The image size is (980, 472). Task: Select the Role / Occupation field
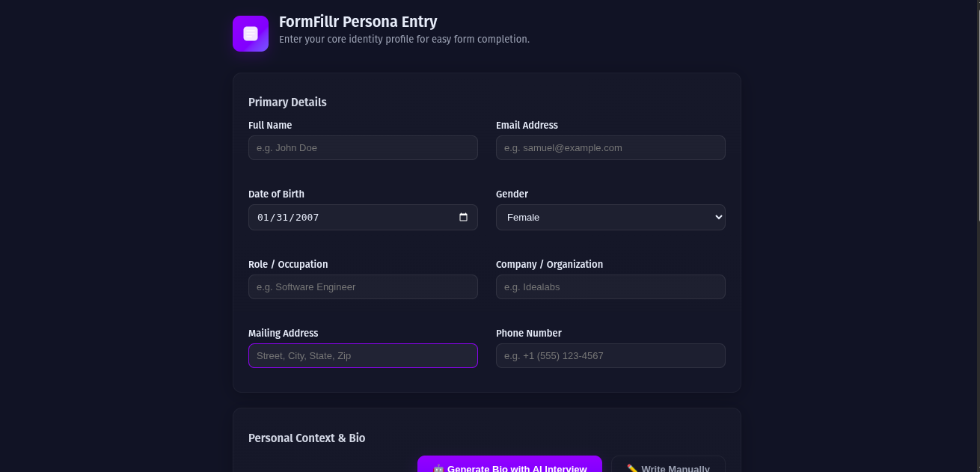pos(363,286)
